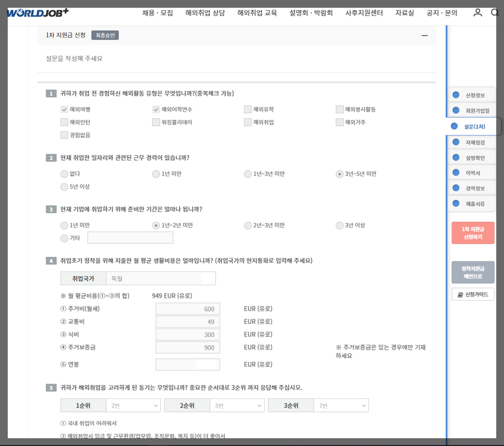This screenshot has height=446, width=504.
Task: Open the 채용·모집 menu
Action: [x=158, y=13]
